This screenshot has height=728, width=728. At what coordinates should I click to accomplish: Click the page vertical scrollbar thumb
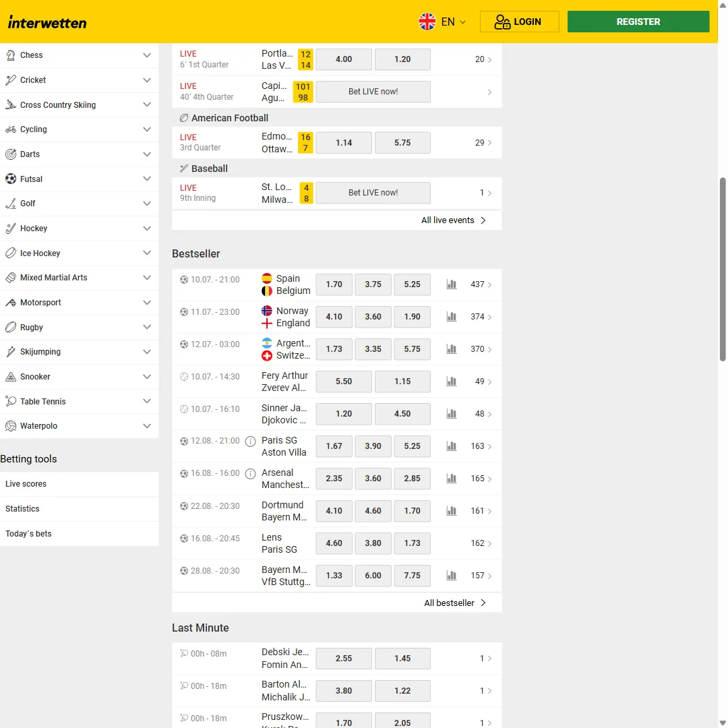point(723,269)
